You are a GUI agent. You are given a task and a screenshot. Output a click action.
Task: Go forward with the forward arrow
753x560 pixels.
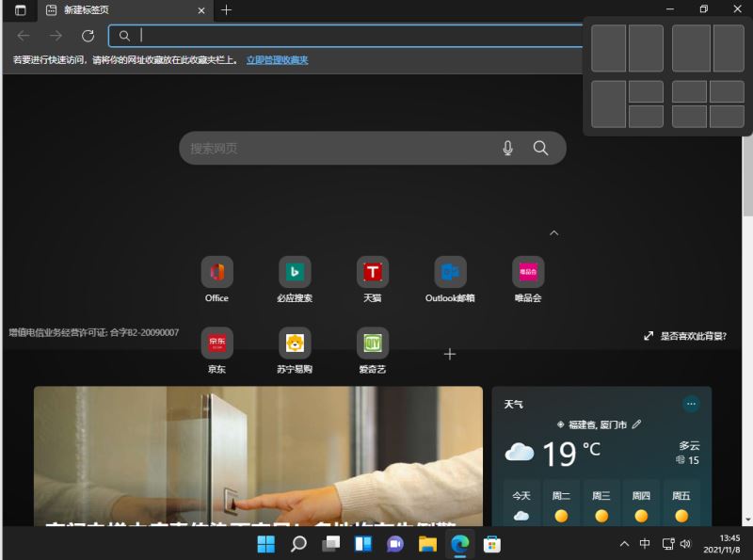click(56, 36)
